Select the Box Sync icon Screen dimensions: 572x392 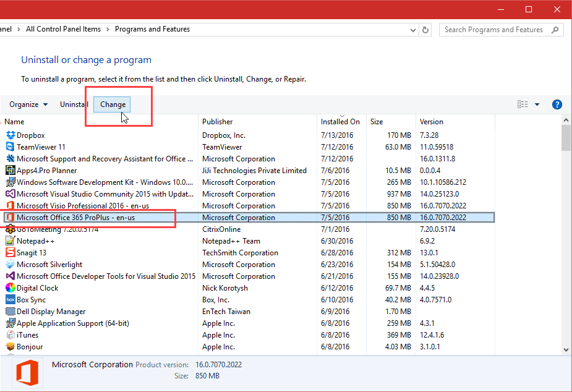(11, 300)
